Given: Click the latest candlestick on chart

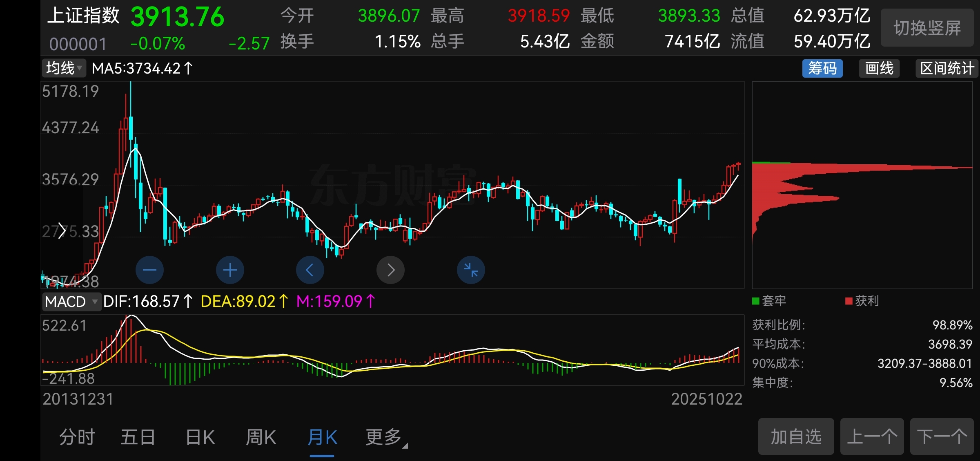Looking at the screenshot, I should [x=738, y=165].
